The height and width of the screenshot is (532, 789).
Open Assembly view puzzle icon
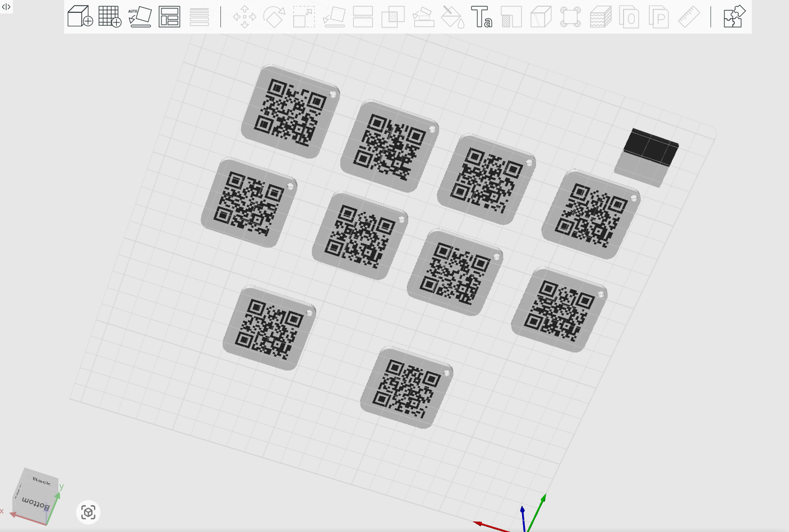coord(733,17)
